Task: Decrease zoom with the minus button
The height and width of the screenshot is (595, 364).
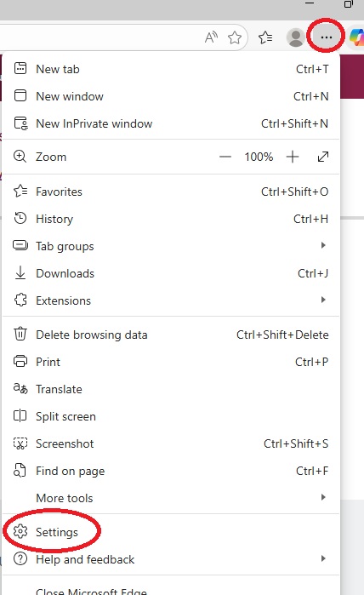Action: (225, 157)
